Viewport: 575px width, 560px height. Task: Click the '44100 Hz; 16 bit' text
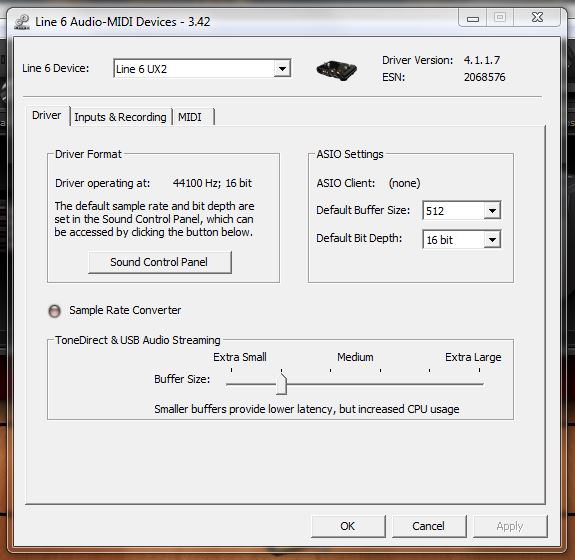212,183
